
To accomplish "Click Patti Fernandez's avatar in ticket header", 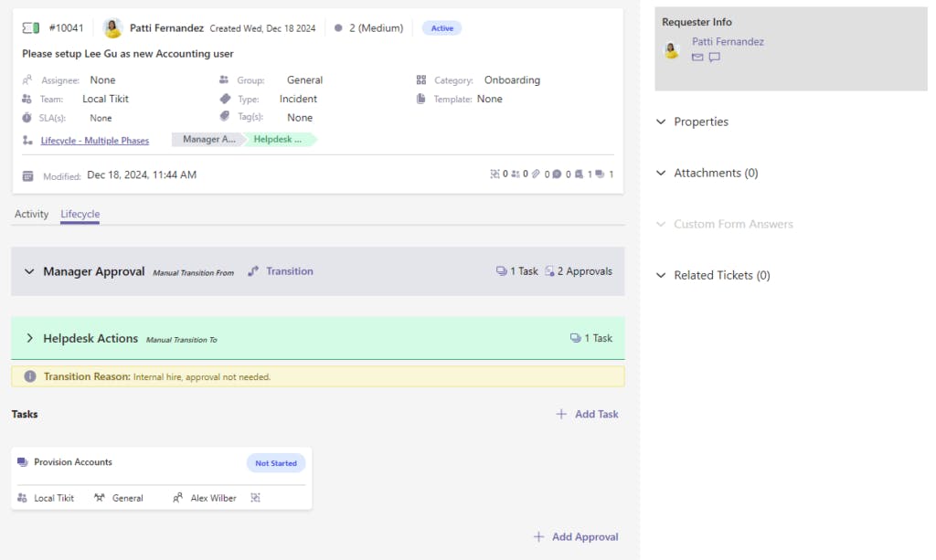I will point(112,28).
